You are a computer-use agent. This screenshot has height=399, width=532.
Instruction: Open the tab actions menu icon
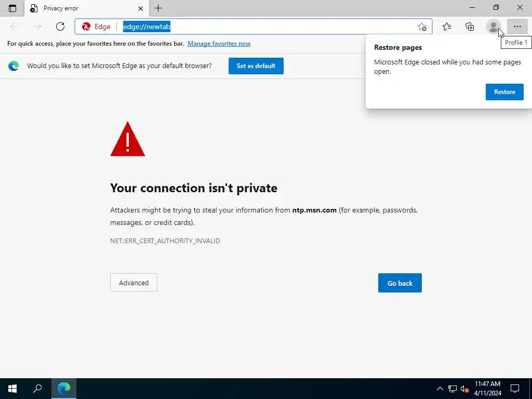(12, 8)
